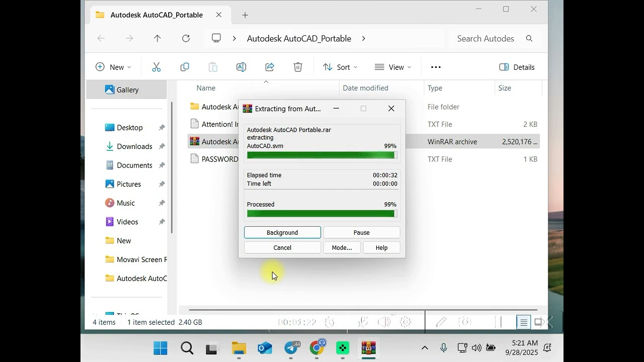Toggle the Details pane button
The height and width of the screenshot is (362, 644).
click(517, 67)
